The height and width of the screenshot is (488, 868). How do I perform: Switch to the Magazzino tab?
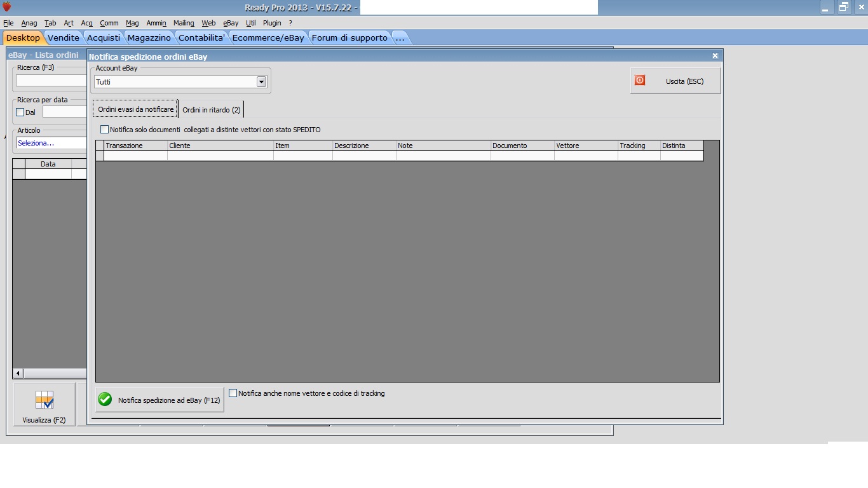pyautogui.click(x=149, y=37)
